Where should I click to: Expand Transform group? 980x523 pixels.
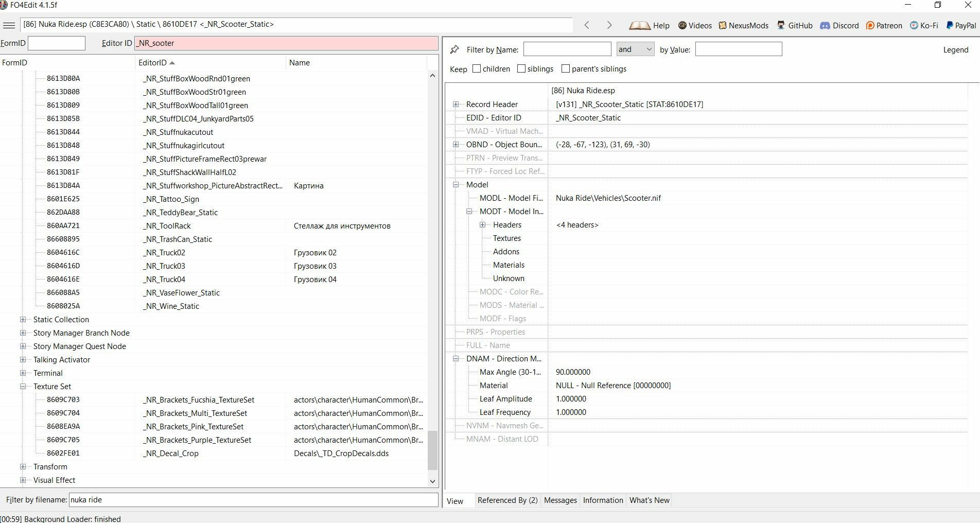pos(23,466)
